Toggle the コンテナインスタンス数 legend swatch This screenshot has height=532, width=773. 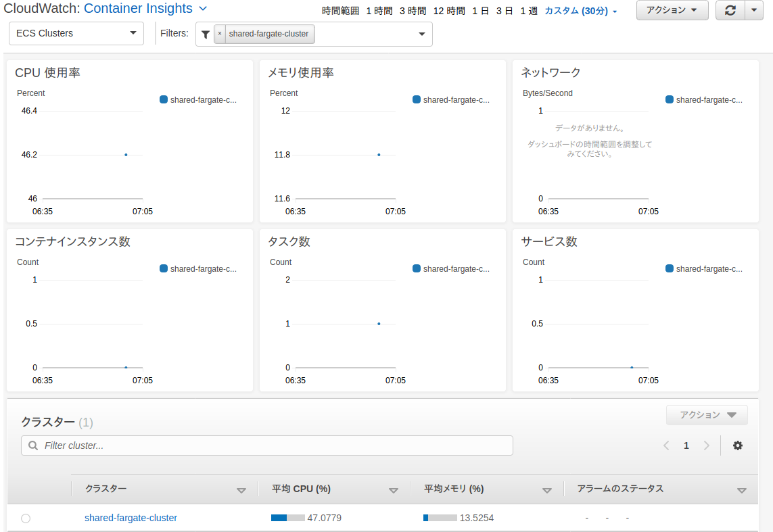[x=164, y=268]
